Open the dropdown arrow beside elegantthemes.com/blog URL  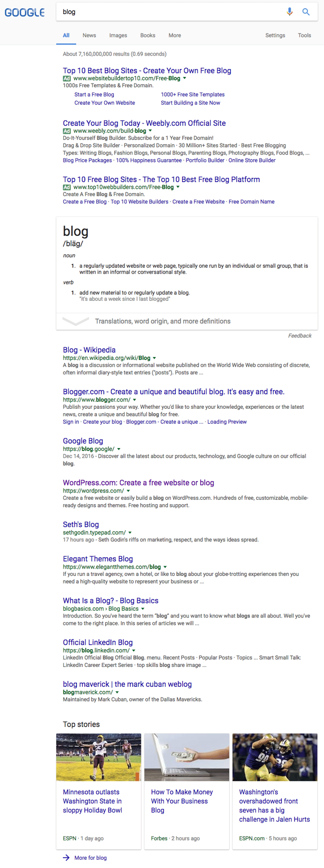(x=165, y=567)
